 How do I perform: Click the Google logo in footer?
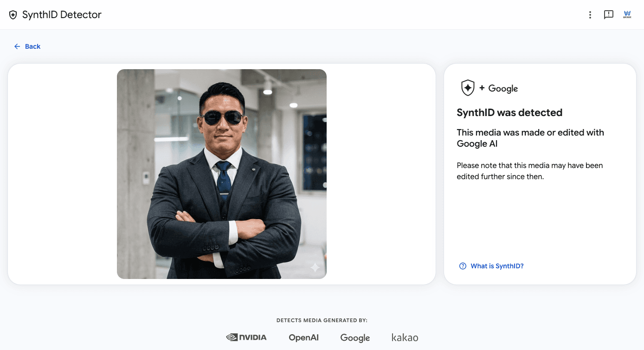(355, 338)
